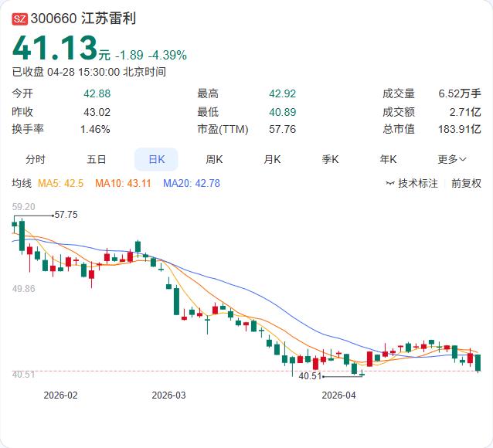Click the tall green candle below 57.75
The width and height of the screenshot is (493, 448).
pyautogui.click(x=22, y=236)
